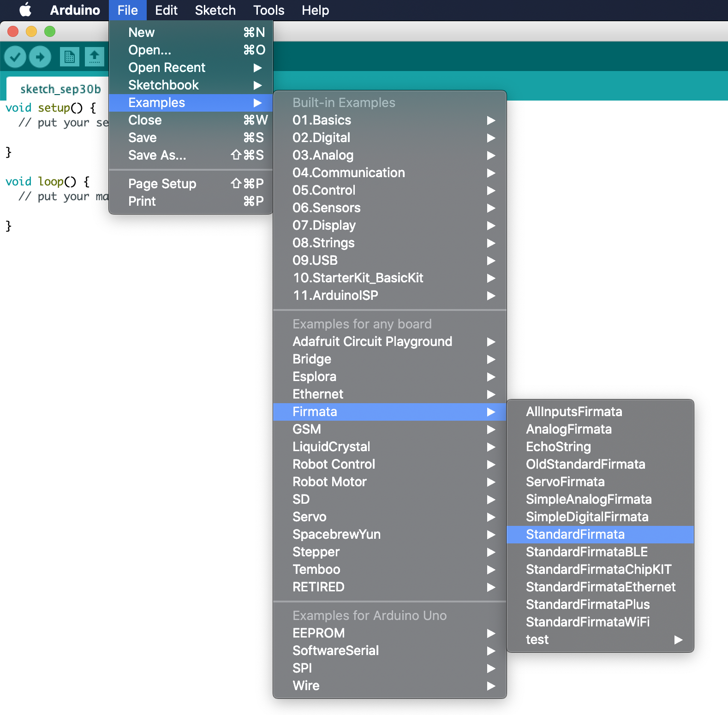Open the Tools menu

coord(269,10)
